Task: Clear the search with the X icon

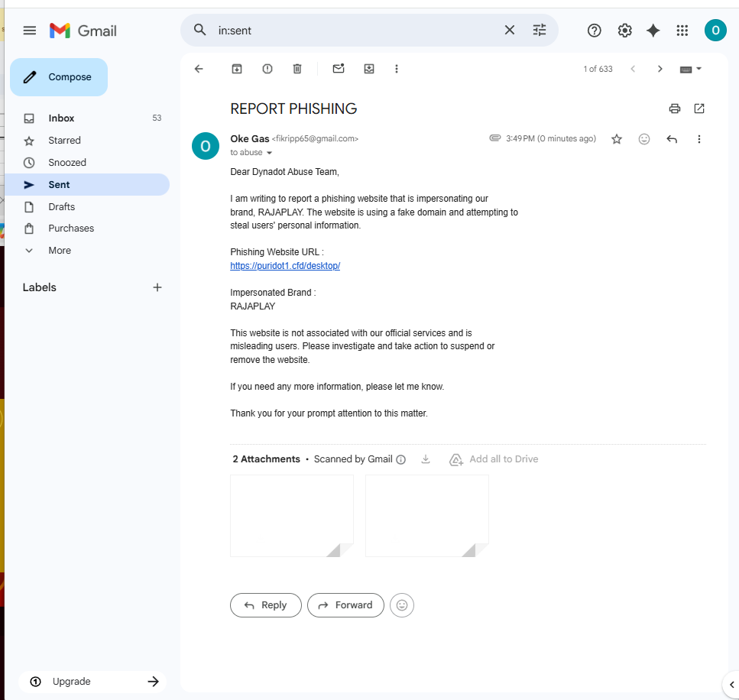Action: click(x=510, y=30)
